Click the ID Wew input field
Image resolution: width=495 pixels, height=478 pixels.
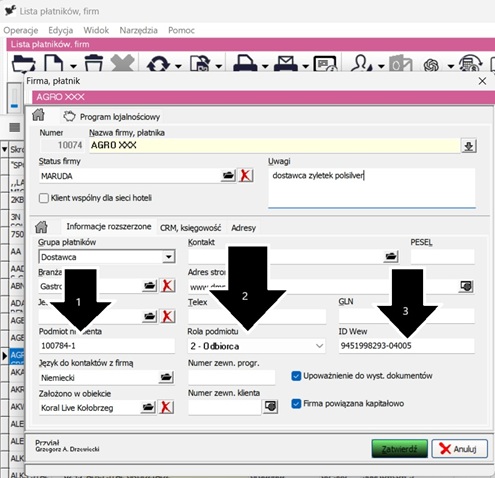point(406,346)
